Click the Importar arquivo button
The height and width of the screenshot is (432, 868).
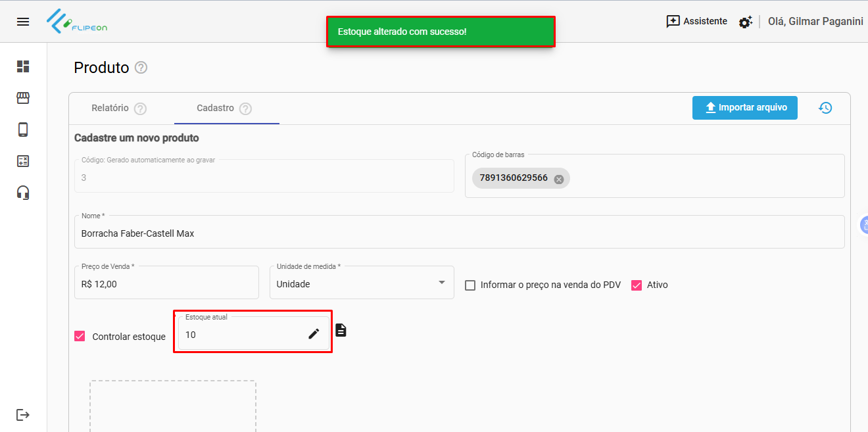point(744,108)
